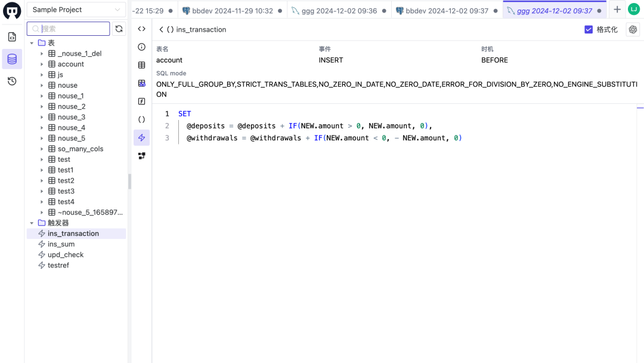Screen dimensions: 644x363
Task: Switch to tab ggg 2024-12-02 09:36
Action: pos(339,11)
